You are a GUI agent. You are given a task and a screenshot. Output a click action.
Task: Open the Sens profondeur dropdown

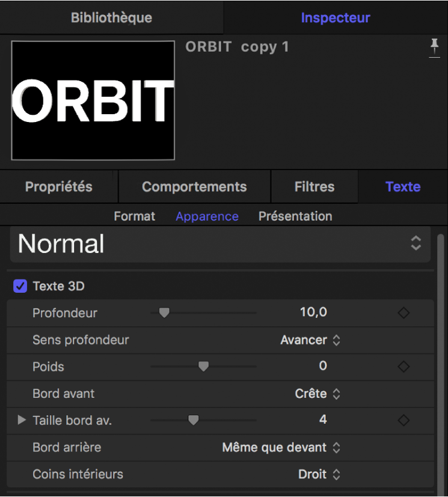[310, 340]
